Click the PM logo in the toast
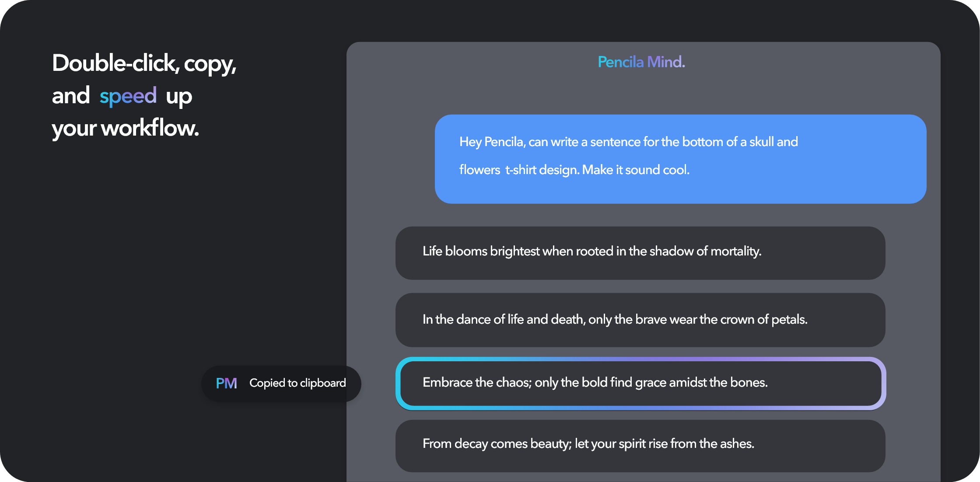The image size is (980, 482). (226, 384)
